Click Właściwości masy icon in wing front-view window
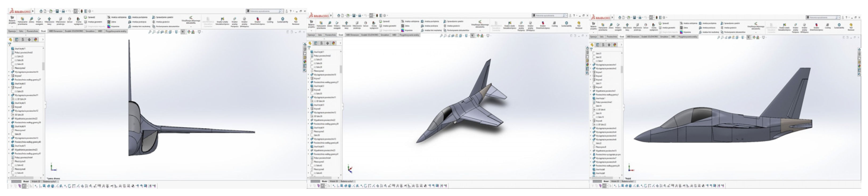Image resolution: width=868 pixels, height=196 pixels. pos(50,21)
